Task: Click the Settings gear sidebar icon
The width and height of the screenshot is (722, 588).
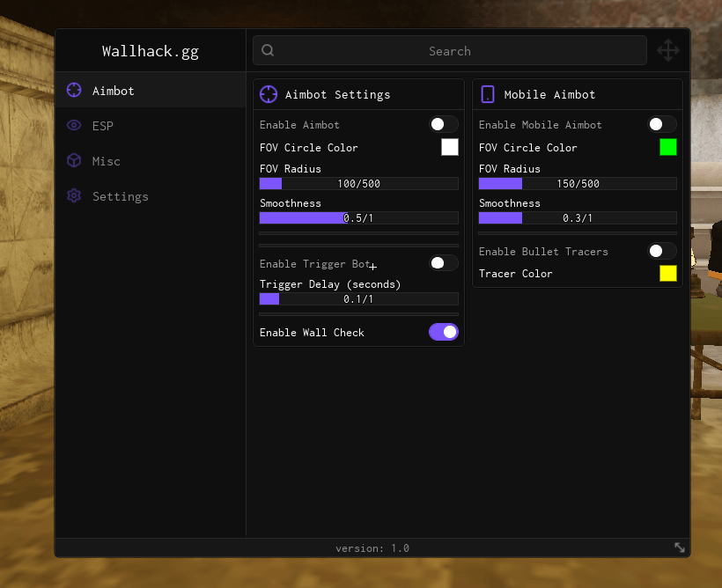Action: [x=74, y=195]
